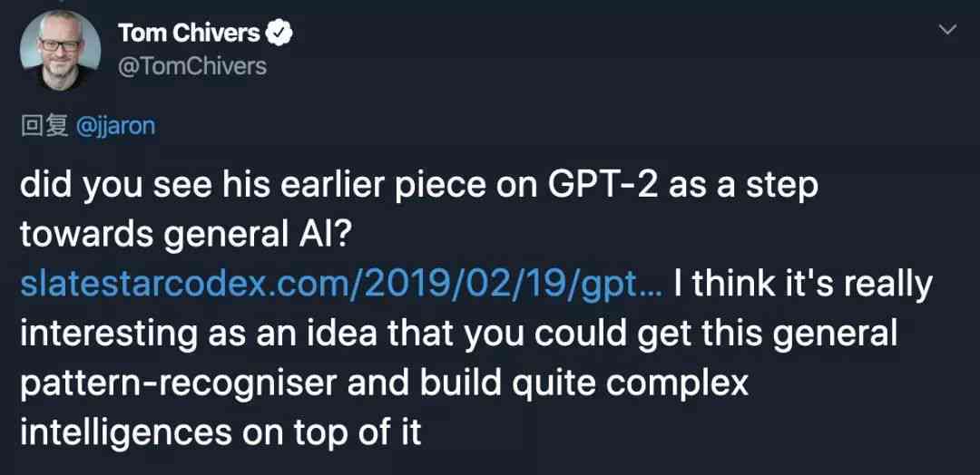Select the 'towards general AI?' line
The height and width of the screenshot is (475, 980).
(x=187, y=236)
